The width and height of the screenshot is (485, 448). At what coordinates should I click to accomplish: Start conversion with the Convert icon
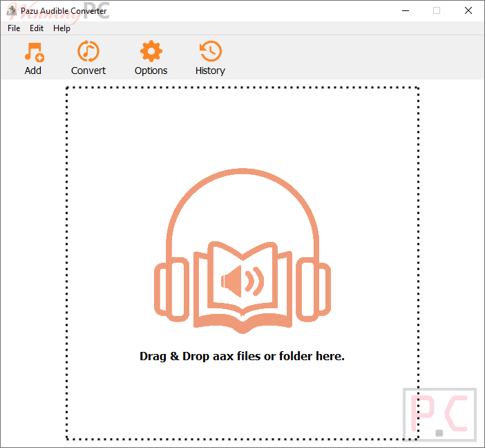click(x=88, y=51)
